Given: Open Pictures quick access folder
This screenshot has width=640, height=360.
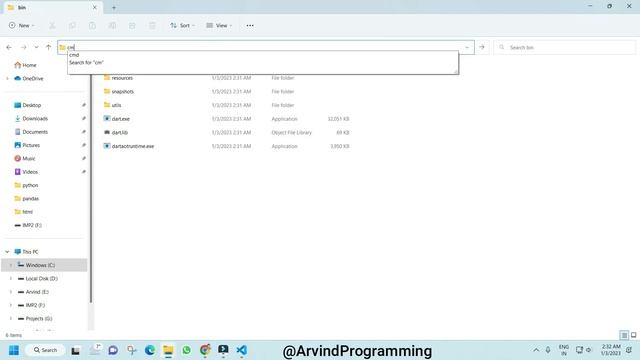Looking at the screenshot, I should [x=27, y=145].
